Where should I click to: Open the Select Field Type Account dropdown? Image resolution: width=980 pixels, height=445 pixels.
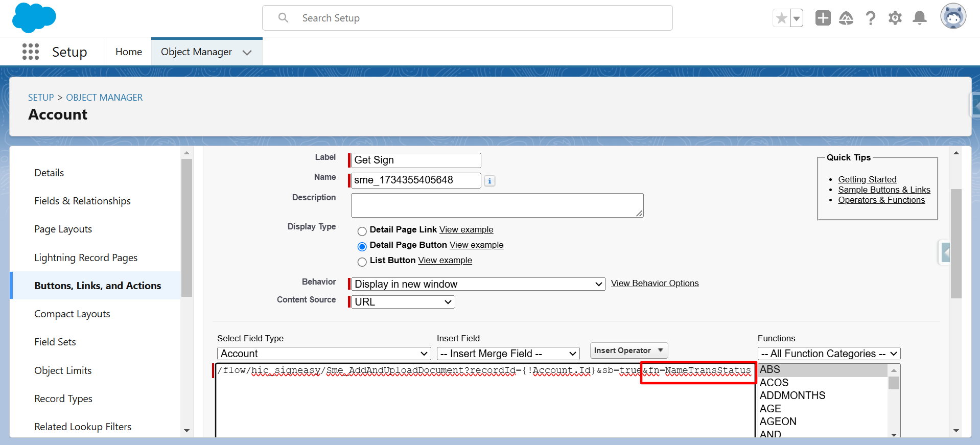tap(324, 354)
